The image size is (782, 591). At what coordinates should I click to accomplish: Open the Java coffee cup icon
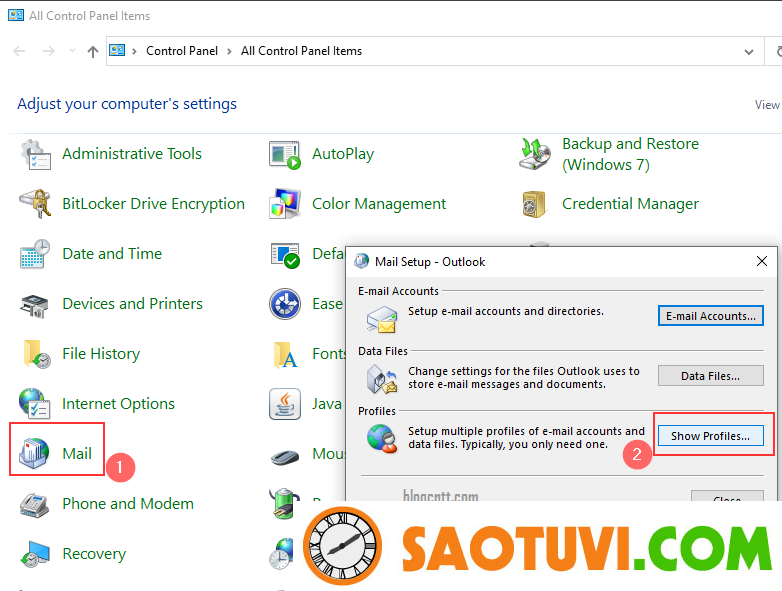coord(285,403)
